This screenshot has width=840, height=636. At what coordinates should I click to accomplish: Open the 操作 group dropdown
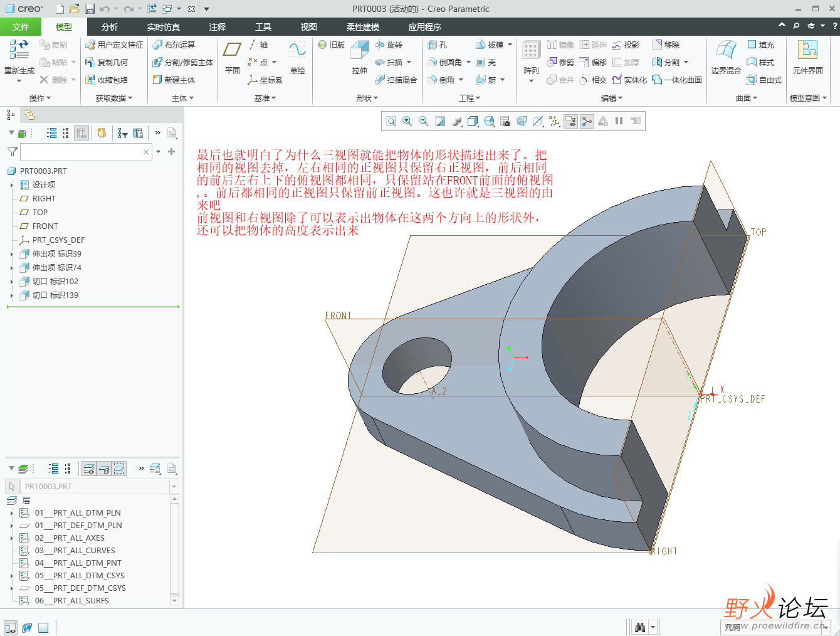[x=40, y=98]
